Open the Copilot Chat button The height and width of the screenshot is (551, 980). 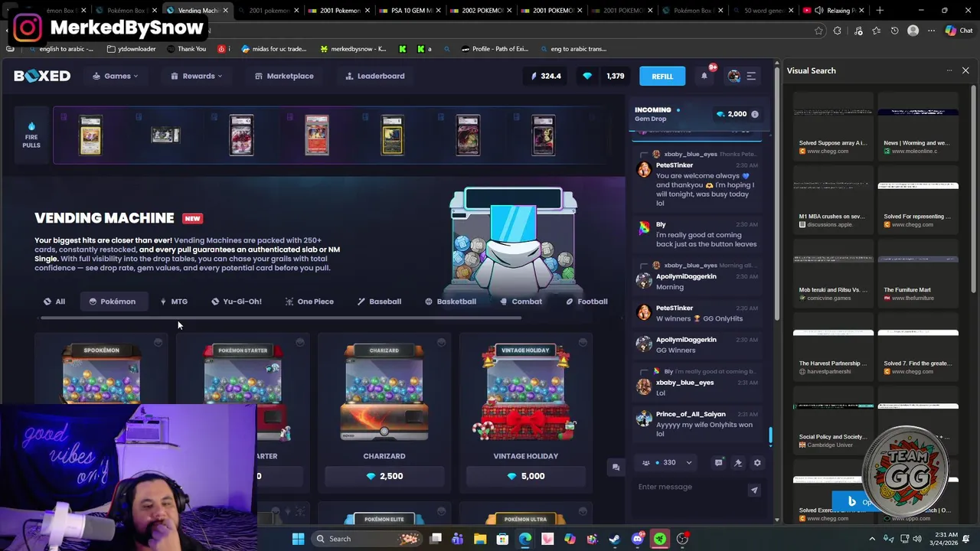click(x=958, y=31)
